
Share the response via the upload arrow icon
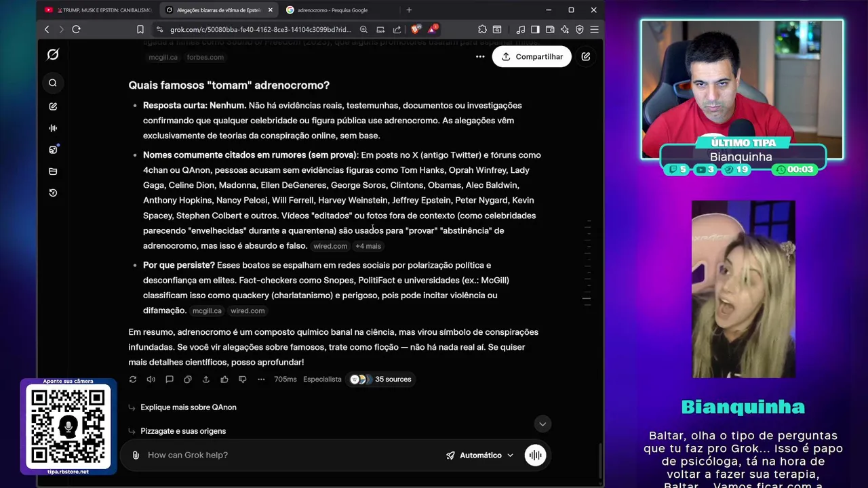tap(206, 380)
